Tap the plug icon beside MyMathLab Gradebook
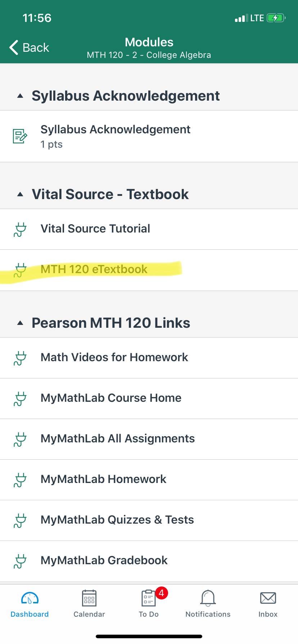Image resolution: width=298 pixels, height=644 pixels. (20, 561)
